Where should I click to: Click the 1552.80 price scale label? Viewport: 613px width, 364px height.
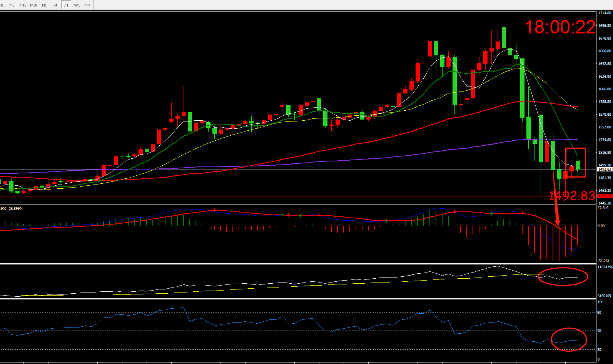tap(605, 127)
